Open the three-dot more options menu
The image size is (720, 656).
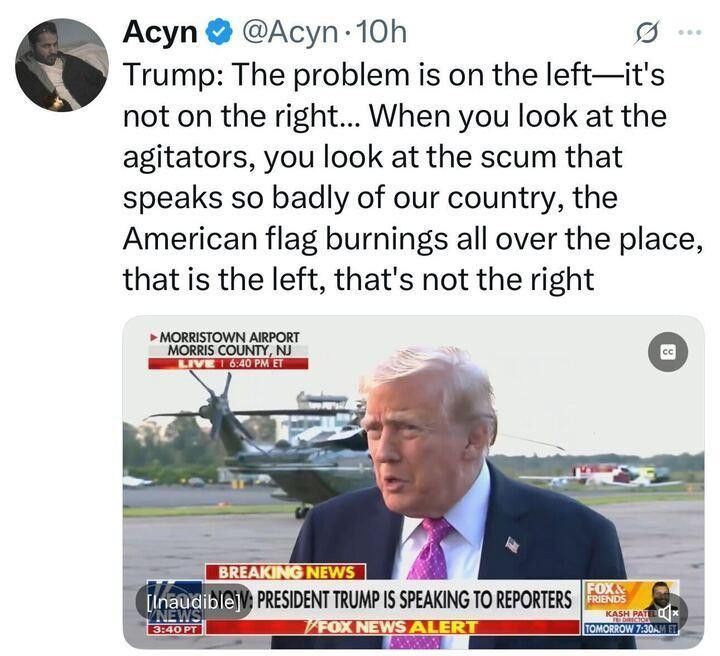tap(690, 32)
